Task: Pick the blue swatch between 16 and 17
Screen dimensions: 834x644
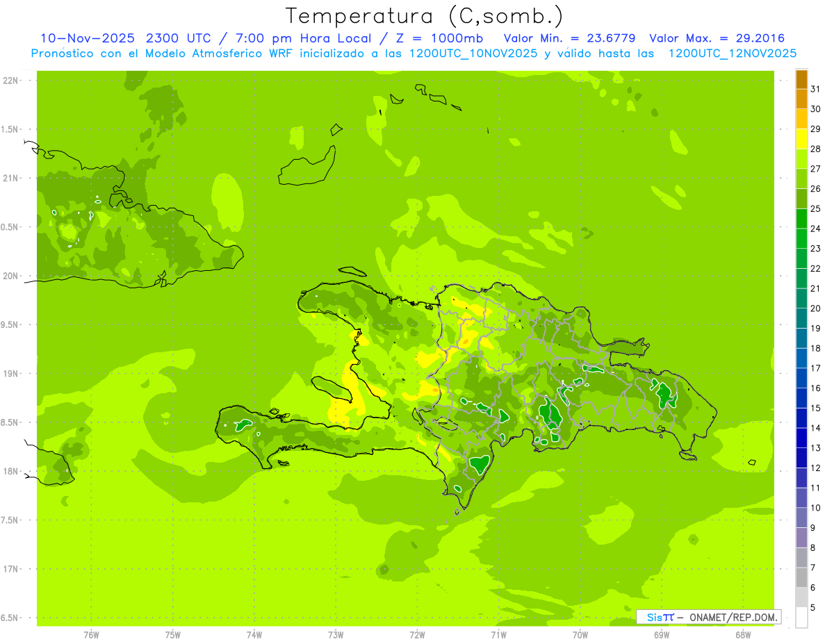Action: pyautogui.click(x=801, y=379)
